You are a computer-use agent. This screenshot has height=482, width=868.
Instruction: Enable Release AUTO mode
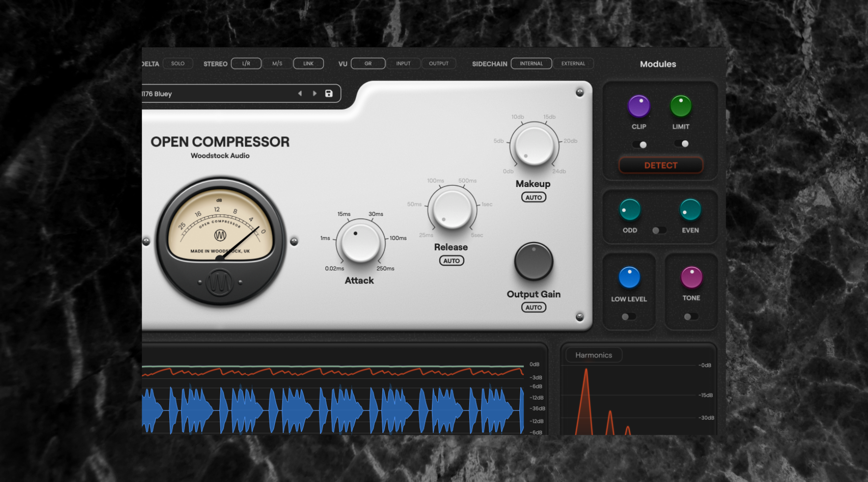click(451, 261)
